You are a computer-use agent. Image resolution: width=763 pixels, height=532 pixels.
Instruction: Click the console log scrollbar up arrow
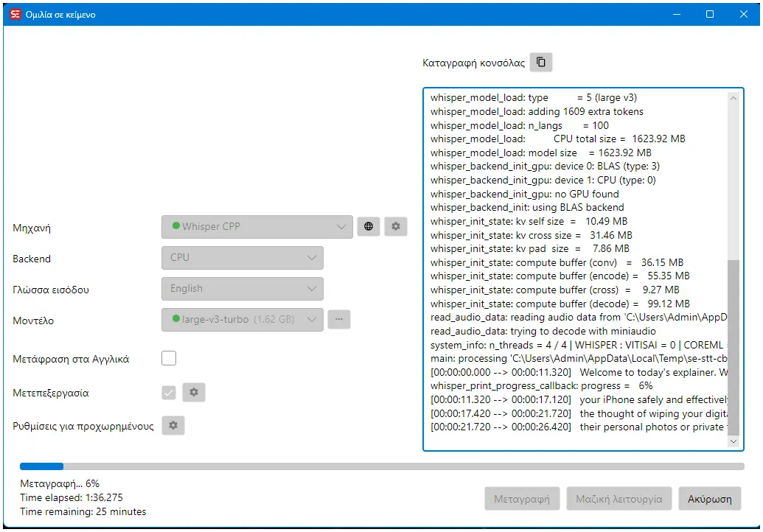pyautogui.click(x=734, y=98)
